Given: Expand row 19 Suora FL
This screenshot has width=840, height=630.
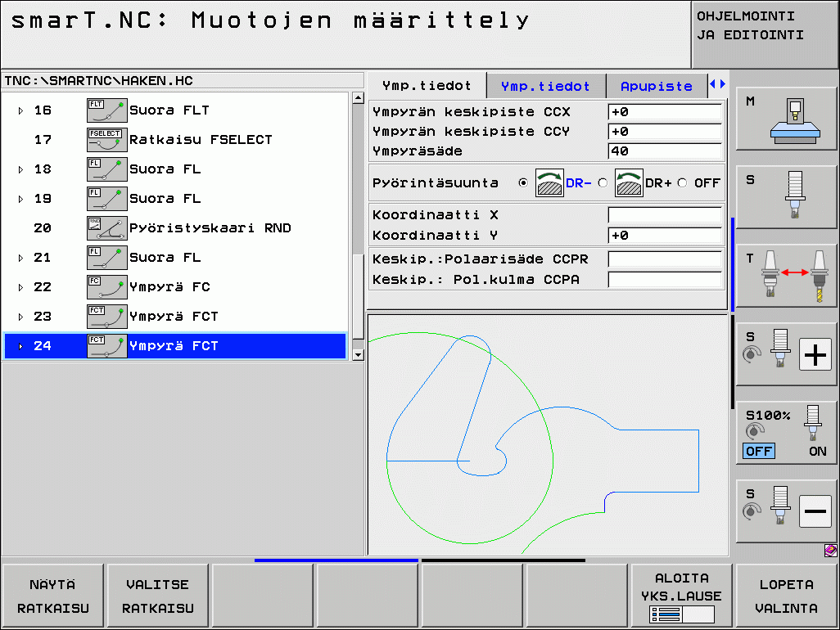Looking at the screenshot, I should pos(20,199).
